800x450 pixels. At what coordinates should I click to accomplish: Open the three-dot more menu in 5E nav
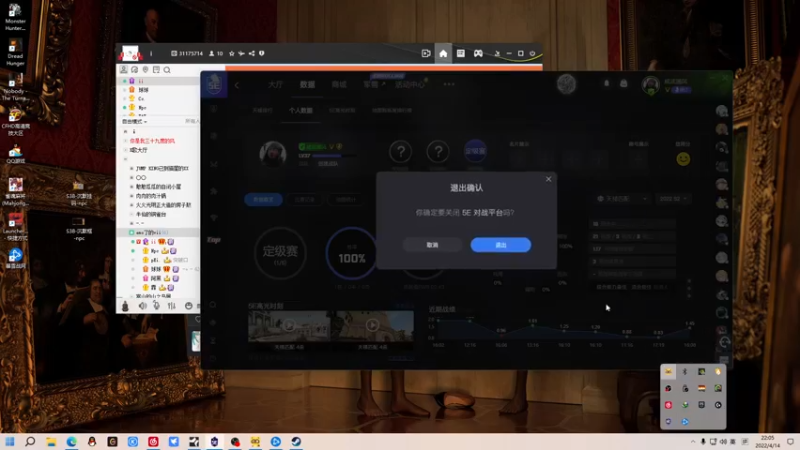(x=449, y=84)
